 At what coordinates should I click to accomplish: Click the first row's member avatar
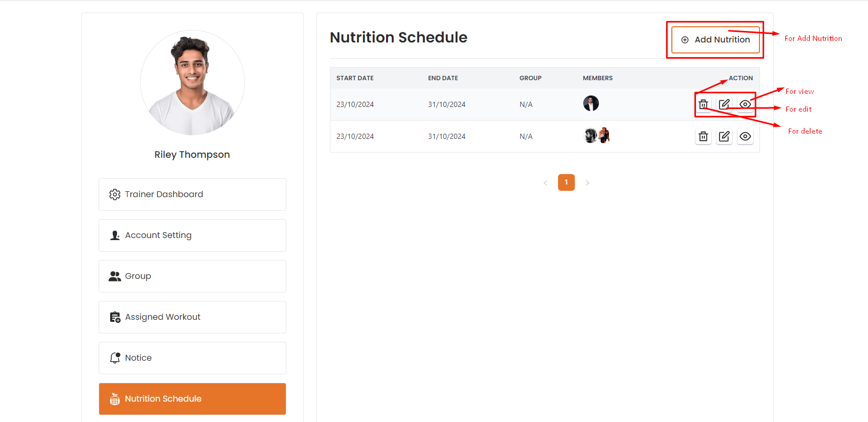[x=591, y=104]
